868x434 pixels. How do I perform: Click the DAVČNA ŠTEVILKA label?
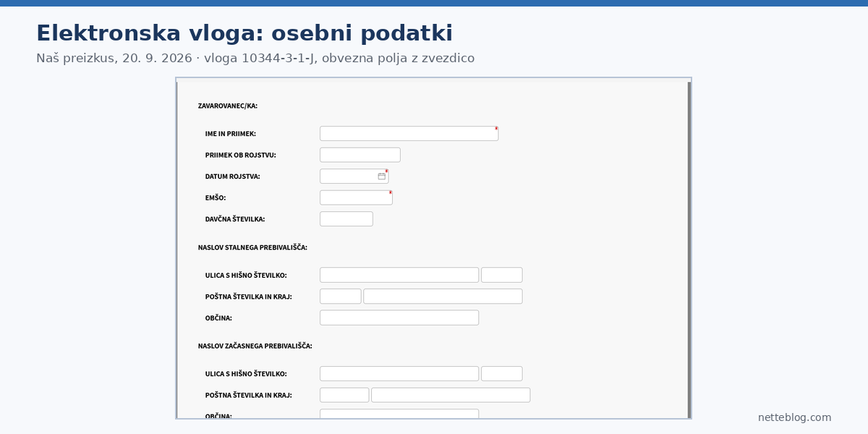point(235,219)
